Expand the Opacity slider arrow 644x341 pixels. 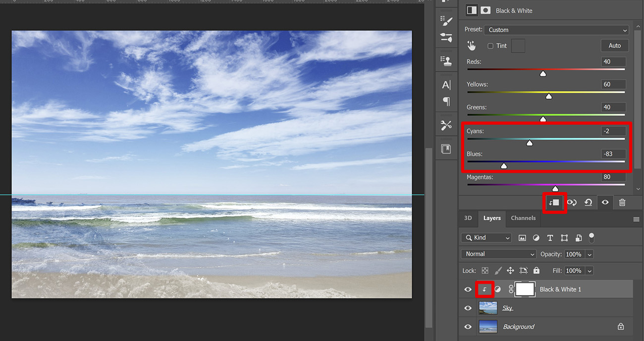click(590, 254)
